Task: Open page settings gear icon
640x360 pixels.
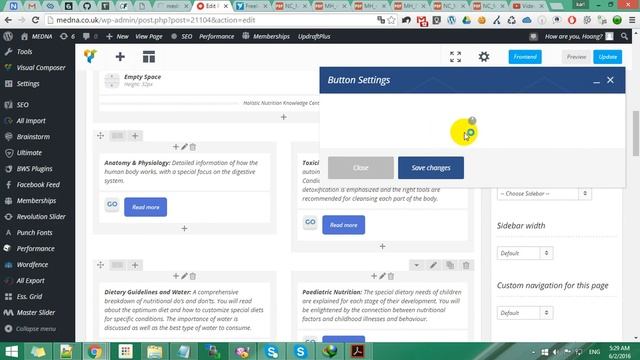Action: tap(484, 57)
